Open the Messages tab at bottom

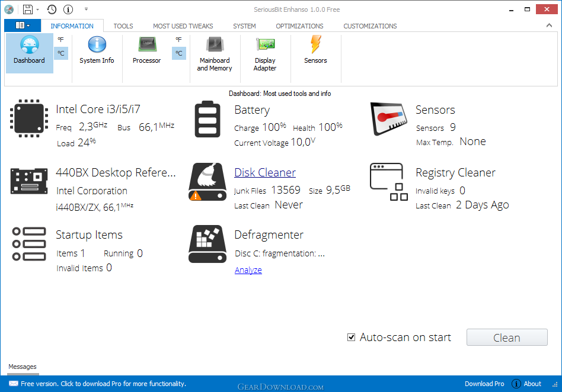point(23,367)
